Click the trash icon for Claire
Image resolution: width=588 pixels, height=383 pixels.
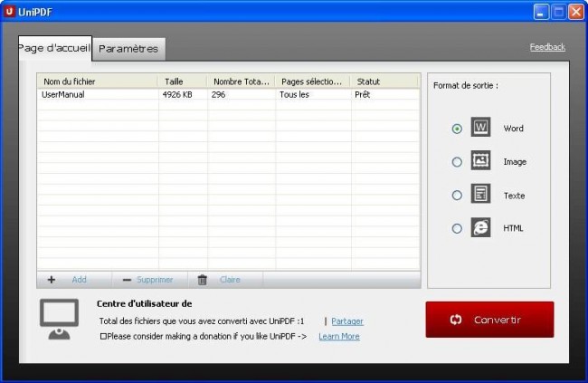(x=203, y=280)
